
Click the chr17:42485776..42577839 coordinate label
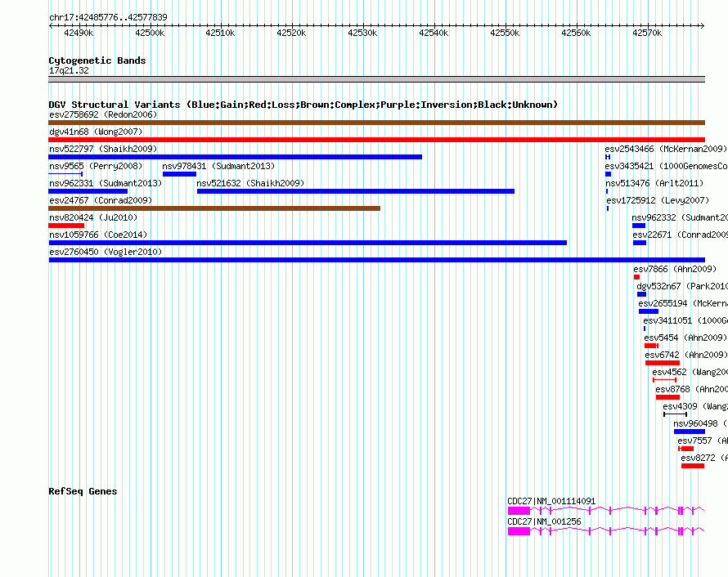point(108,17)
